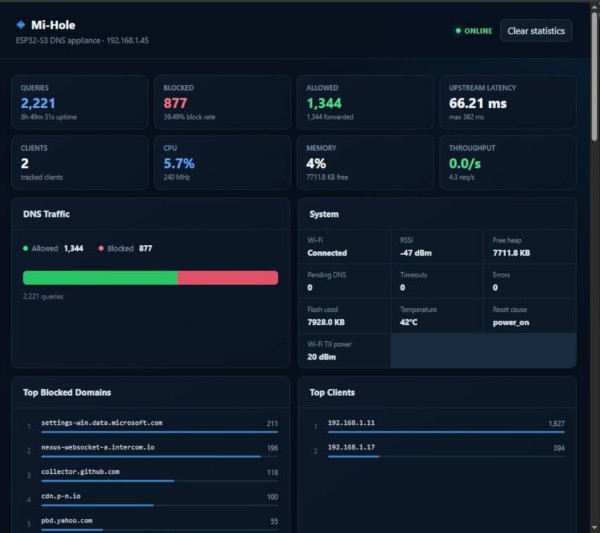Click the blue diamond Mi-Hole logo icon
600x533 pixels.
[21, 25]
